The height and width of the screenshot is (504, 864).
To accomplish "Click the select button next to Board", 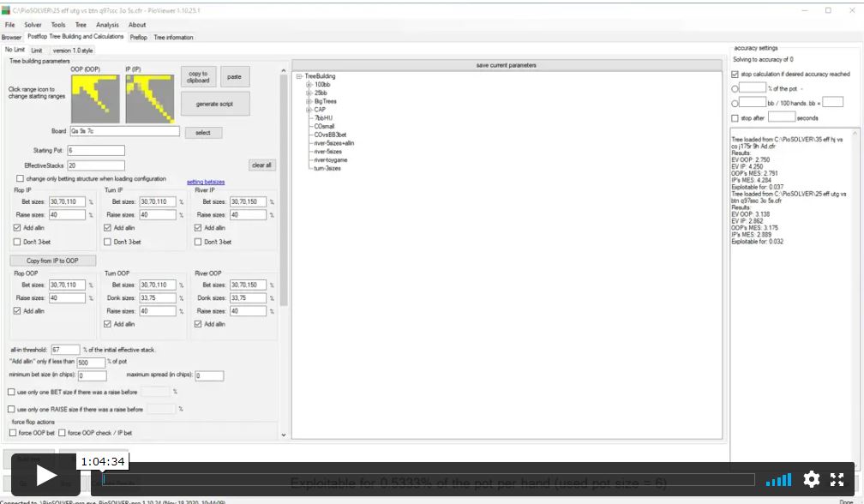I will (203, 132).
